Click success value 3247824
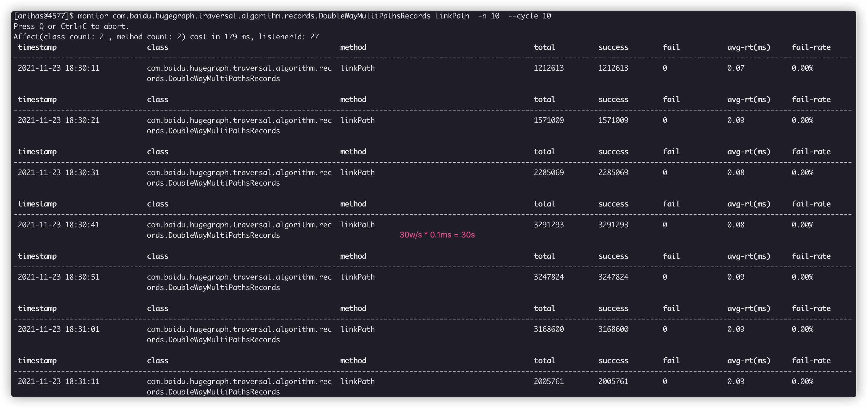This screenshot has width=868, height=408. [613, 277]
